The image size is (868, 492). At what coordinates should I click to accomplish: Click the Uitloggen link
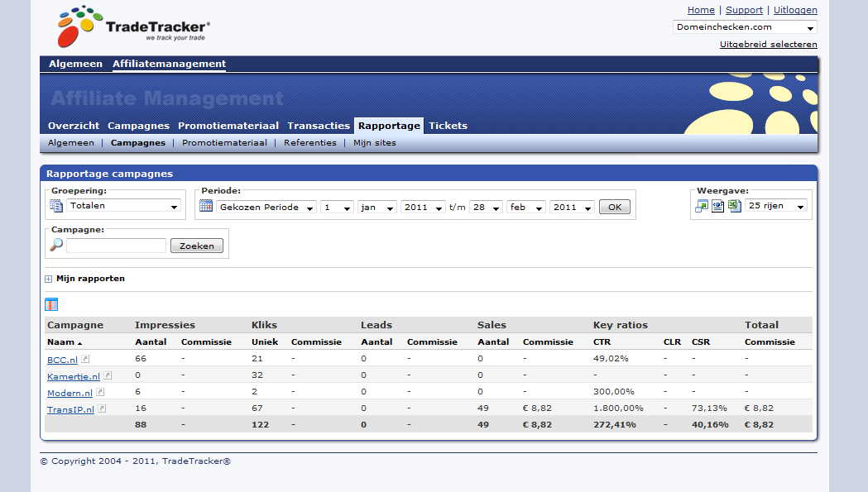795,10
